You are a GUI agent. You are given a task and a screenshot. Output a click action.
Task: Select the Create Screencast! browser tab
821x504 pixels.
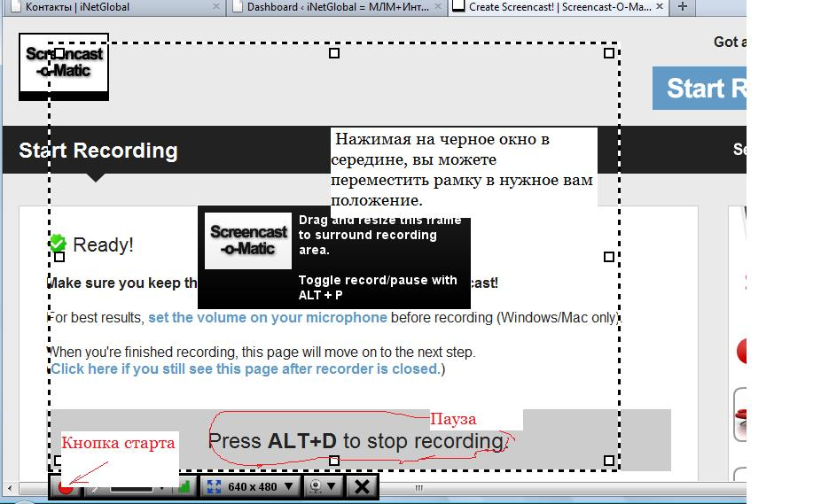coord(559,7)
